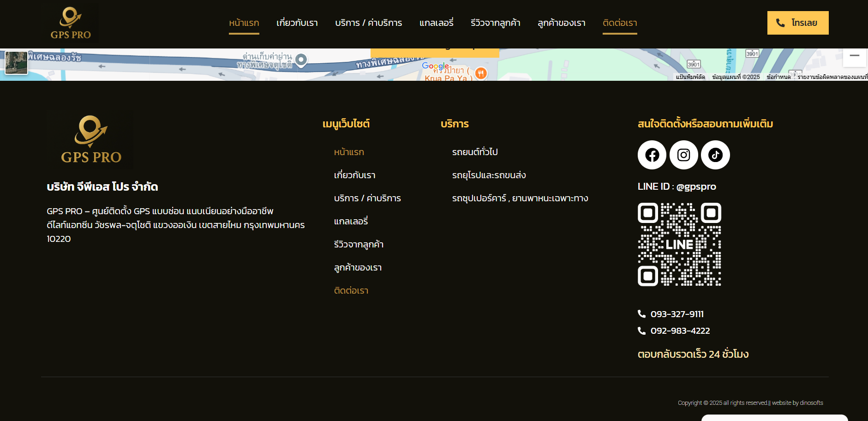868x421 pixels.
Task: Call phone number 093-327-9111
Action: (x=676, y=314)
